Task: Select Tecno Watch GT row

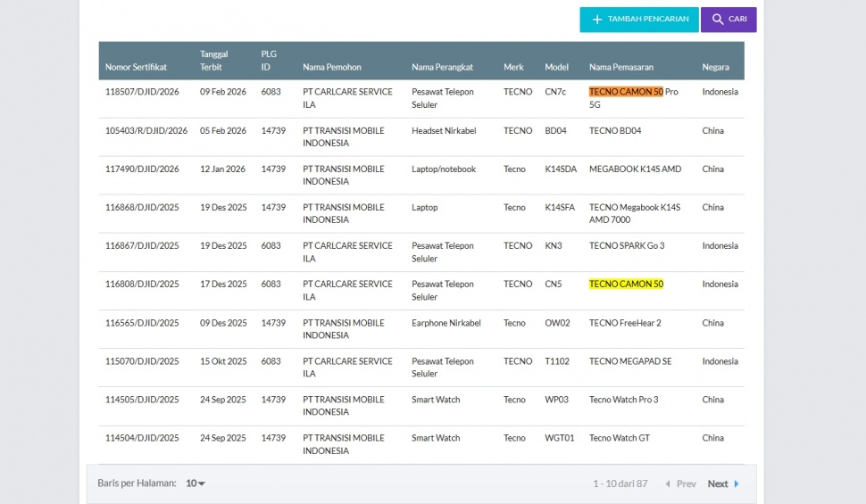Action: [x=618, y=438]
